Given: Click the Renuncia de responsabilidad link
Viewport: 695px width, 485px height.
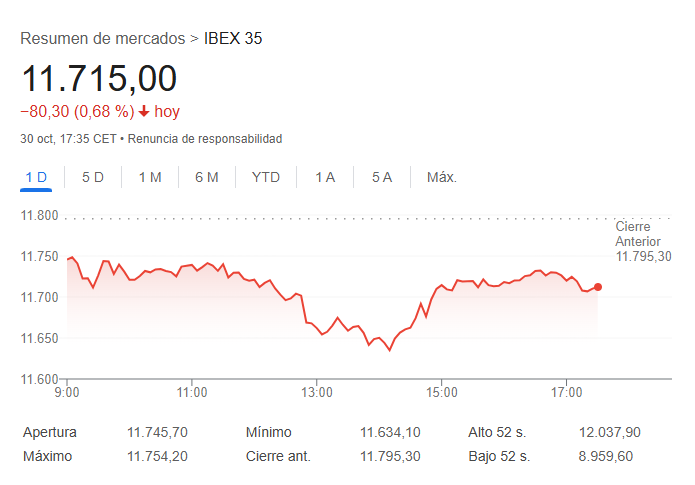Looking at the screenshot, I should coord(205,138).
